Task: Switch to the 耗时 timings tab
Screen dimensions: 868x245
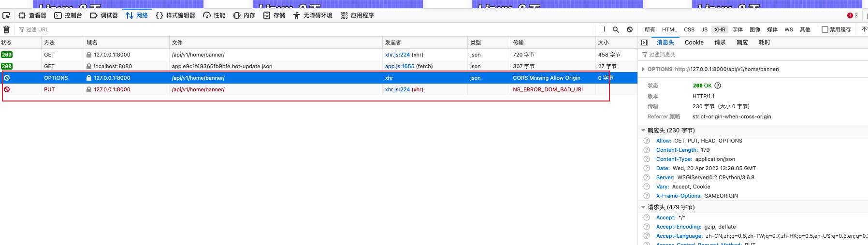Action: [x=765, y=43]
